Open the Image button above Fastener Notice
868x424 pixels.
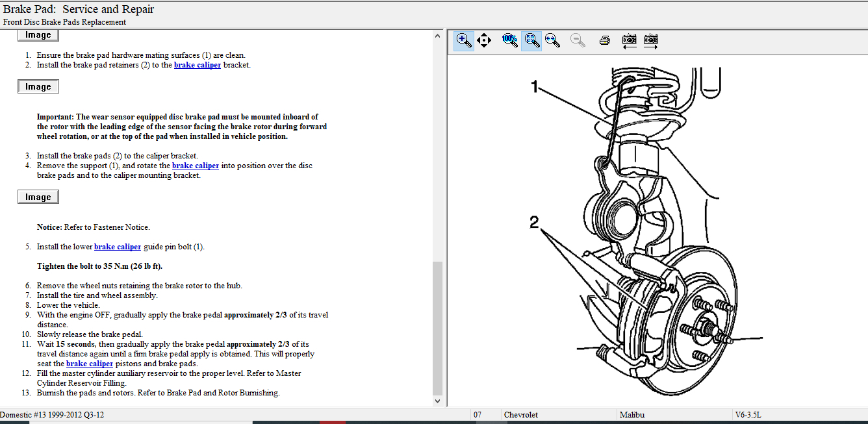(38, 197)
